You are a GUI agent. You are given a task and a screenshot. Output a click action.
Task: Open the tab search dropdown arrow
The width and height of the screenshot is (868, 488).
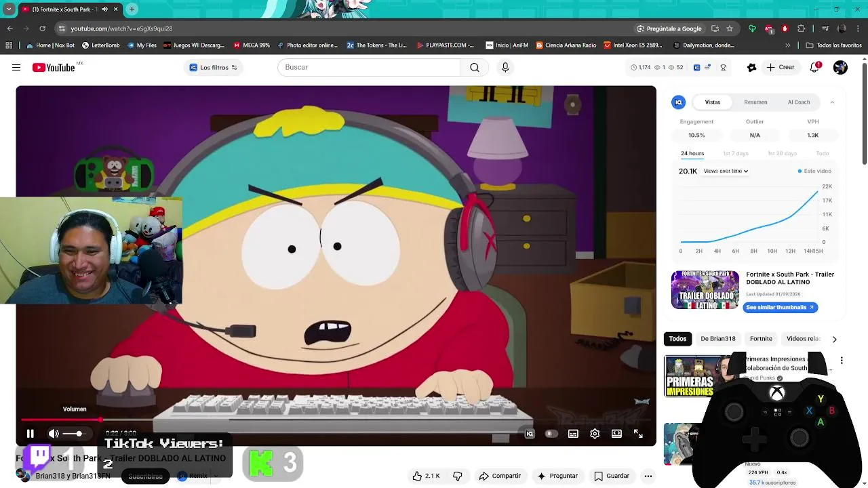tap(9, 9)
